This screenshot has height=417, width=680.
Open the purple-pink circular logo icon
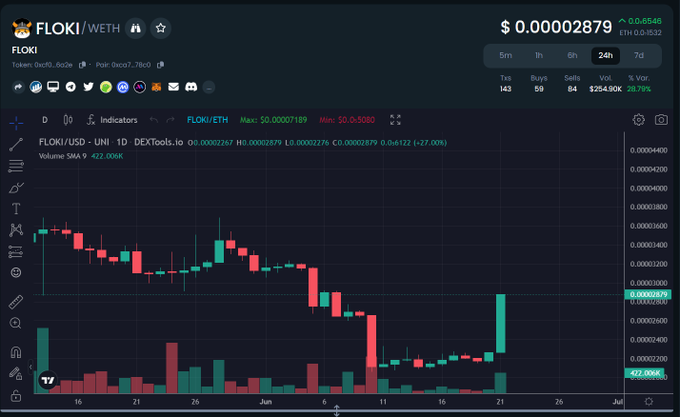tap(140, 87)
